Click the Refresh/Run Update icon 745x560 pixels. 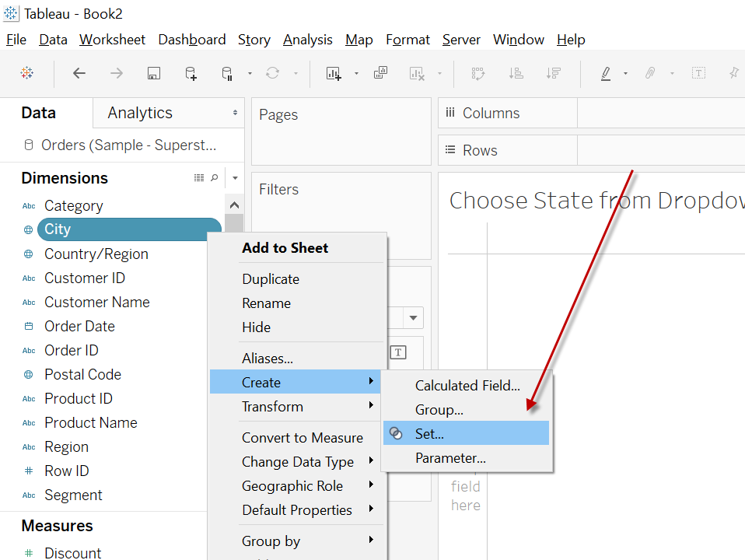pyautogui.click(x=272, y=73)
